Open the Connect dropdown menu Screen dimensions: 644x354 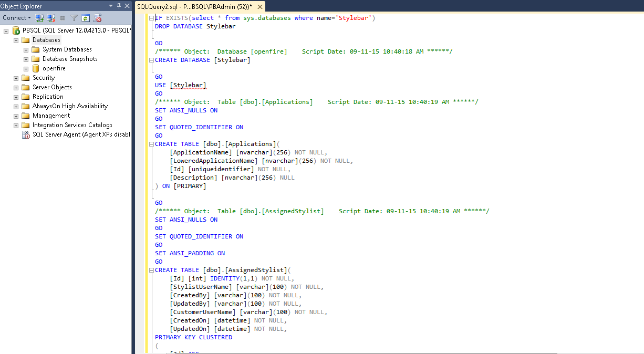(x=29, y=18)
